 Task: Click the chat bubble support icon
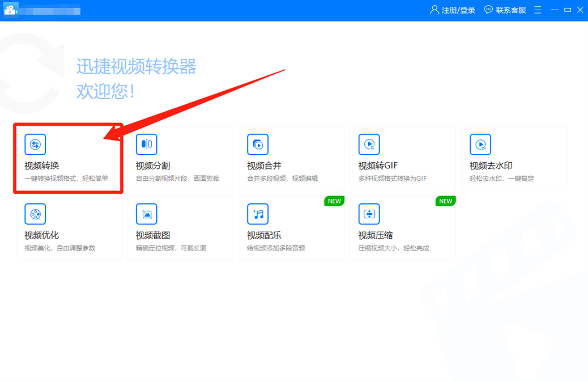coord(488,10)
